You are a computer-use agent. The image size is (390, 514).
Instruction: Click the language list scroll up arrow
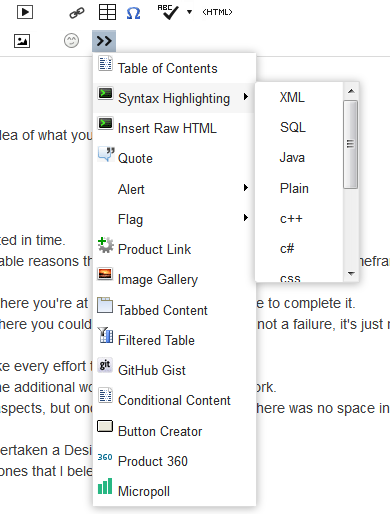(351, 91)
